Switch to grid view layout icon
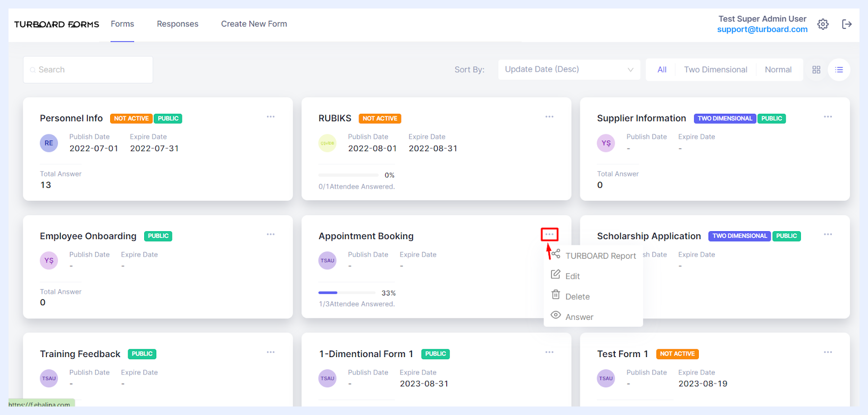 pyautogui.click(x=816, y=70)
